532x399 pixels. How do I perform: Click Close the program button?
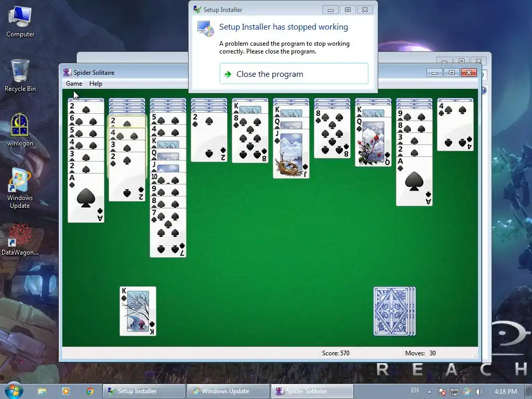[294, 74]
